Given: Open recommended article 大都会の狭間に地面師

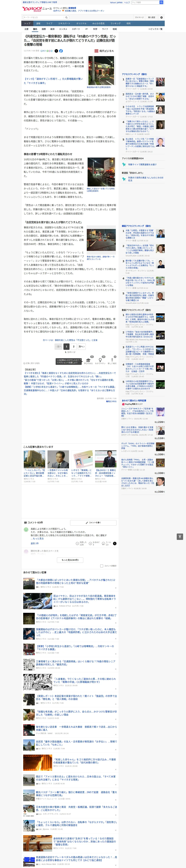Looking at the screenshot, I should [76, 581].
